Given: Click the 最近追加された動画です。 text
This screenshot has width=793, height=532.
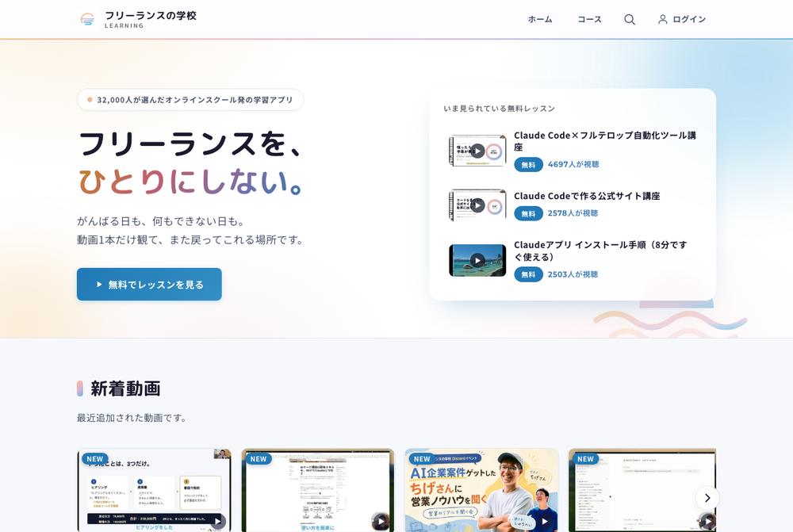Looking at the screenshot, I should (x=132, y=418).
